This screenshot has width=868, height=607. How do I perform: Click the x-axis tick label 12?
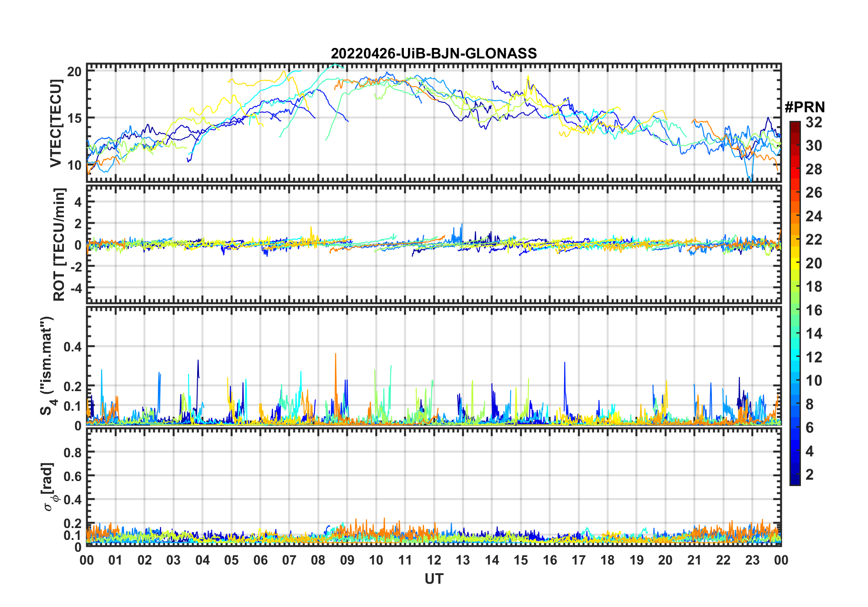pos(434,560)
